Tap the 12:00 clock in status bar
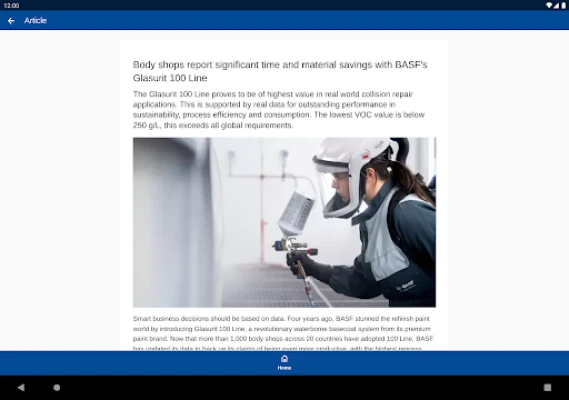The width and height of the screenshot is (569, 400). tap(11, 5)
